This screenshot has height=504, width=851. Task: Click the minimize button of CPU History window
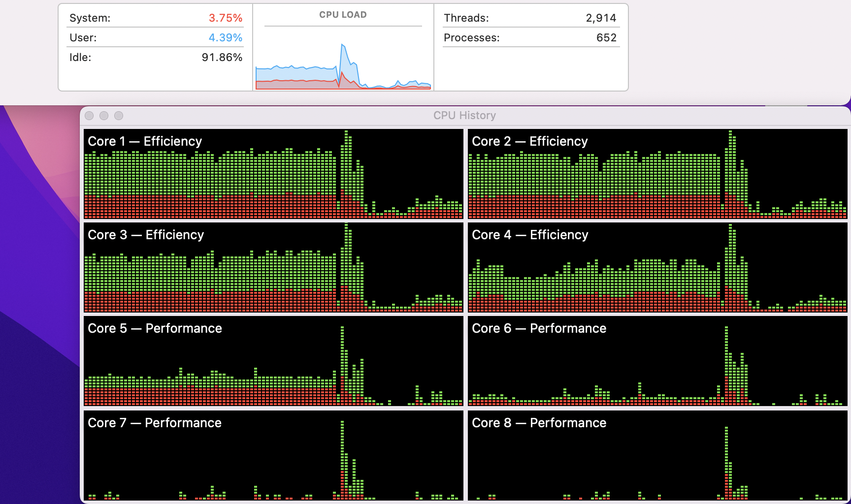click(x=104, y=116)
